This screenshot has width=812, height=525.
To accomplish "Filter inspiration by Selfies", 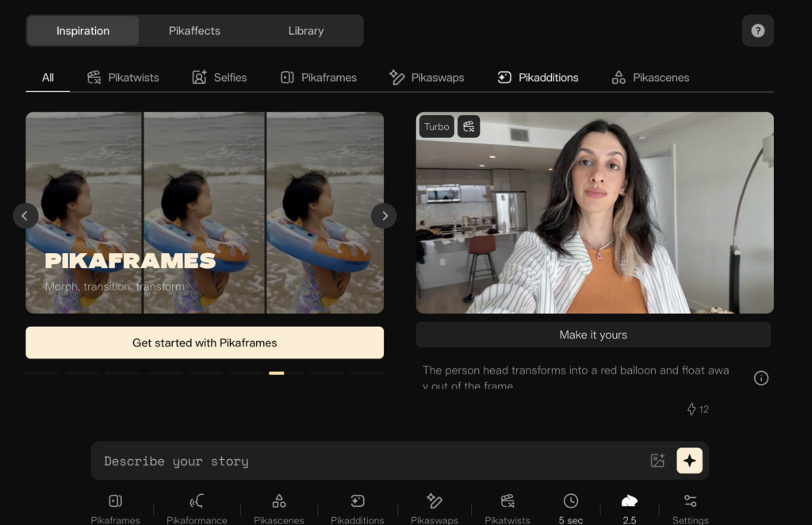I will [x=220, y=78].
